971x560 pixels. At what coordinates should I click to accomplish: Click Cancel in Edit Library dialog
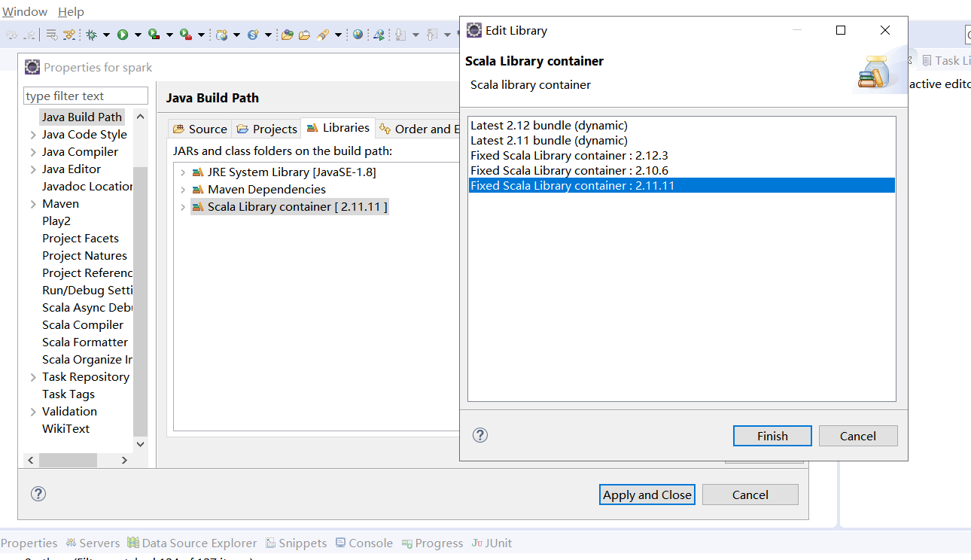coord(858,436)
